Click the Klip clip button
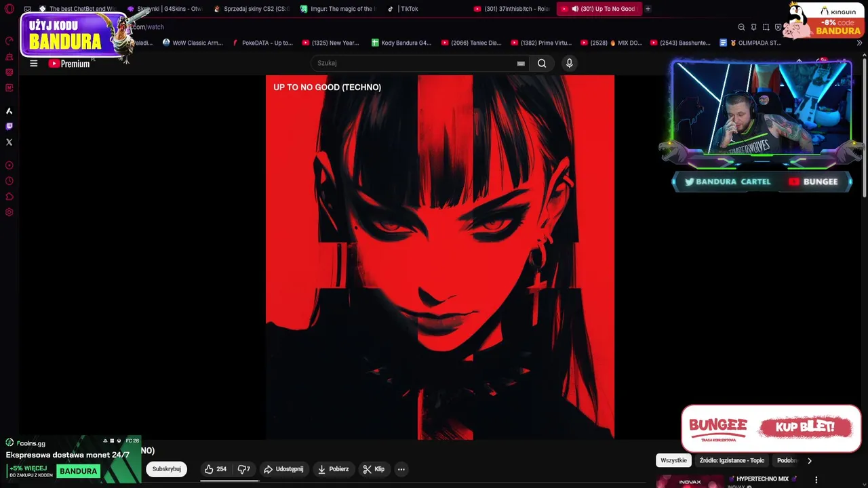 click(374, 469)
